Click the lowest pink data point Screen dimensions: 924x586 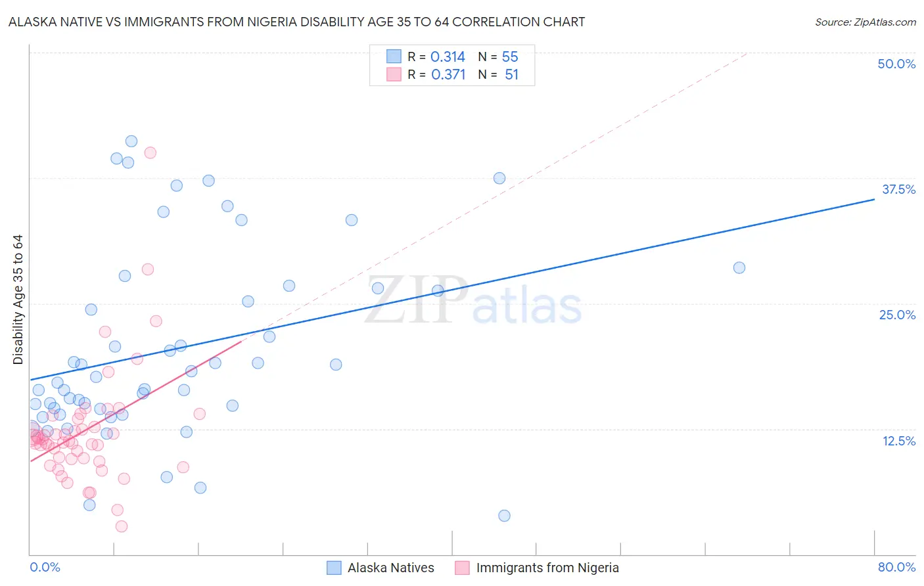pos(122,526)
